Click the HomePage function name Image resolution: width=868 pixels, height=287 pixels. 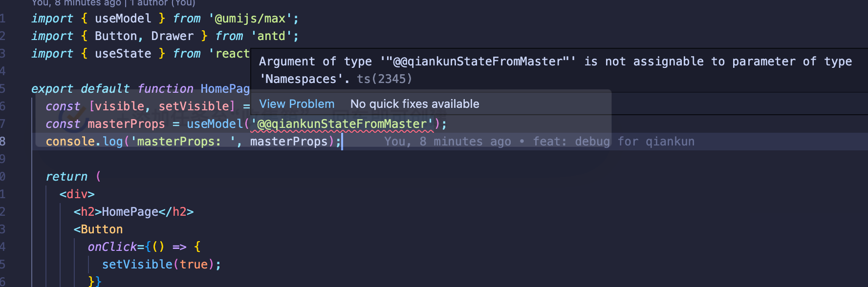point(224,88)
